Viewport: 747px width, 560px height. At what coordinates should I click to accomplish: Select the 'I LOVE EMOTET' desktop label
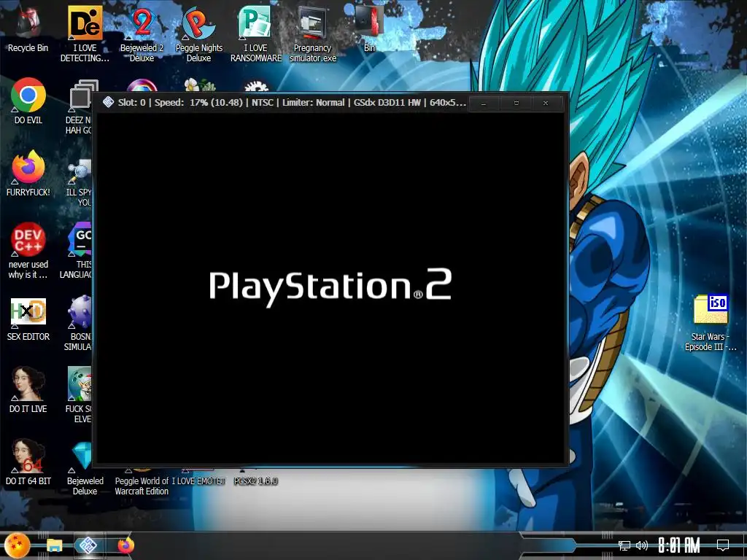coord(198,481)
